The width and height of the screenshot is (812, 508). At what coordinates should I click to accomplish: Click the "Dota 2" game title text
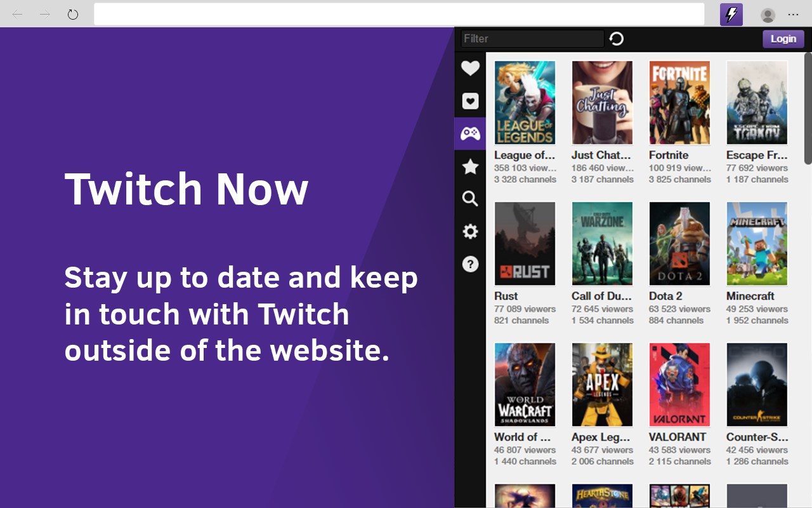[x=665, y=296]
